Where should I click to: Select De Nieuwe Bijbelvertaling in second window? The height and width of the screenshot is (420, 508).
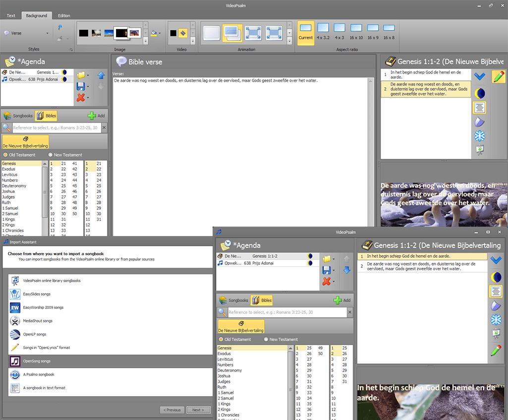(241, 327)
